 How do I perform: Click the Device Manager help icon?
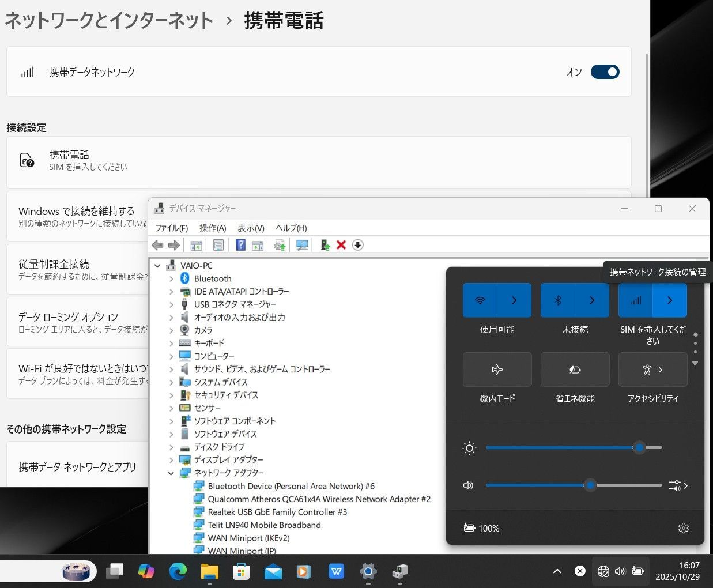[240, 245]
